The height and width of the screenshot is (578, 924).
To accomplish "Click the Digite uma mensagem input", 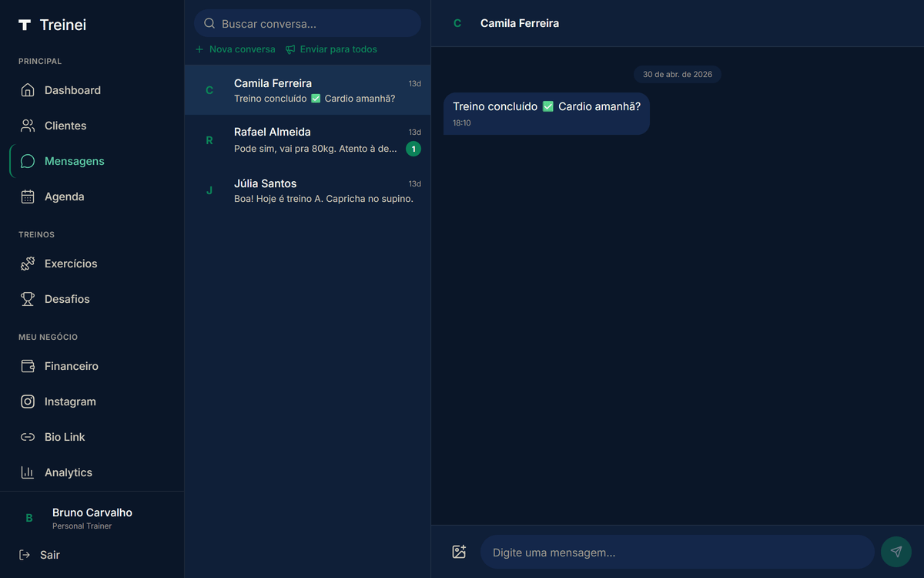I will point(678,552).
